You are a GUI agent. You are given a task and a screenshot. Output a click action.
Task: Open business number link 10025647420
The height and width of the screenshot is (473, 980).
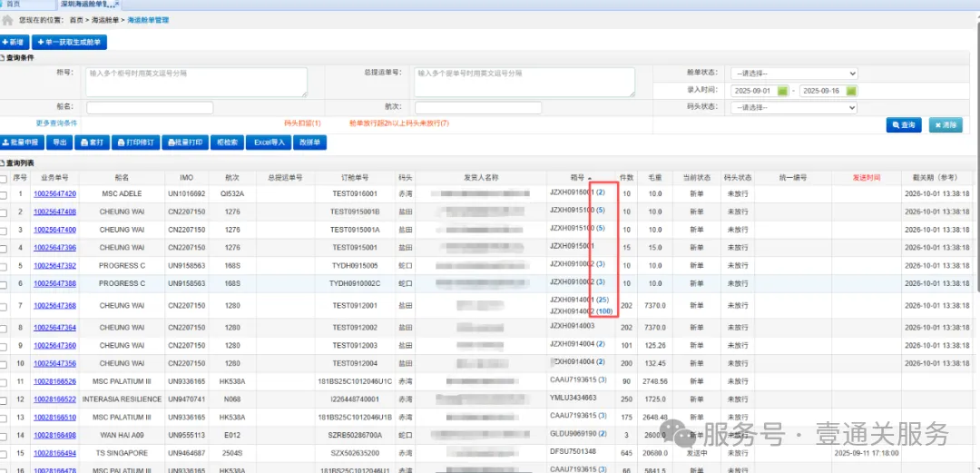[x=54, y=194]
